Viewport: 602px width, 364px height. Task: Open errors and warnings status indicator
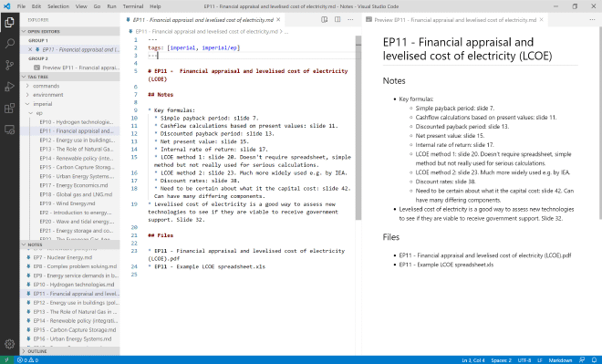click(x=27, y=360)
